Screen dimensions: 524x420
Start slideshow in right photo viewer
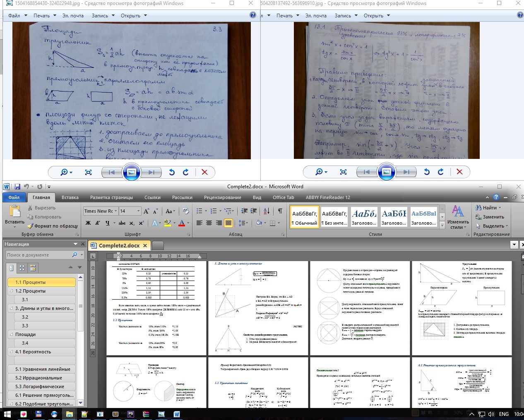(386, 172)
